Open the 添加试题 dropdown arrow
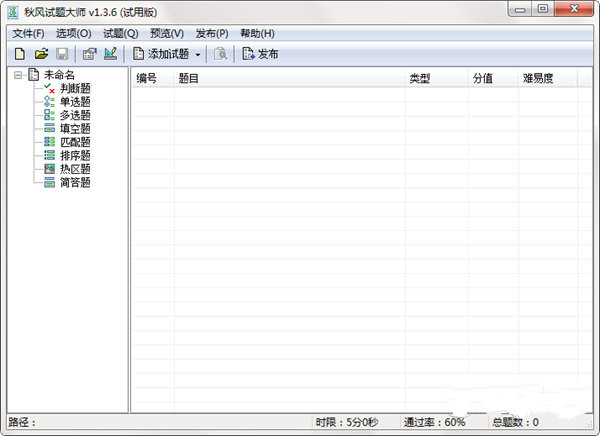The image size is (600, 436). pos(198,53)
